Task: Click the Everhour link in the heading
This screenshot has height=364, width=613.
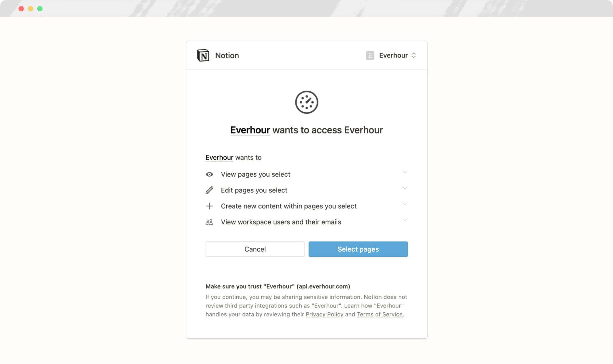Action: pos(250,130)
